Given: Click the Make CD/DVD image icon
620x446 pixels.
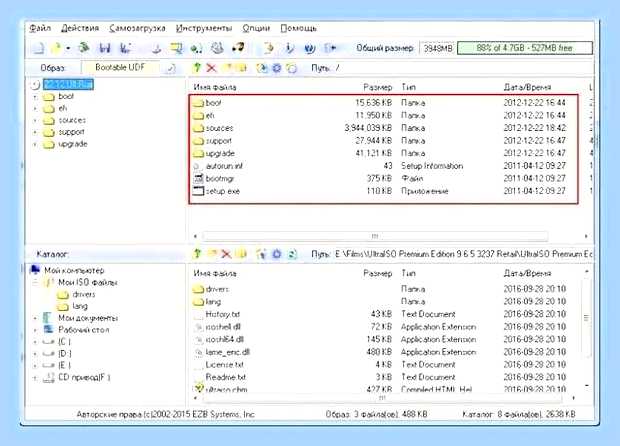Looking at the screenshot, I should (157, 48).
